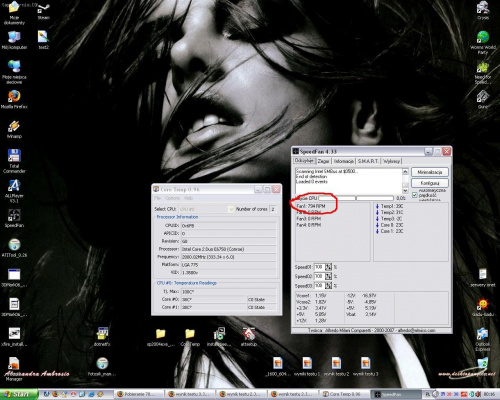Screen dimensions: 500x400
Task: Open the Informacje tab in SpeedFan
Action: (343, 161)
